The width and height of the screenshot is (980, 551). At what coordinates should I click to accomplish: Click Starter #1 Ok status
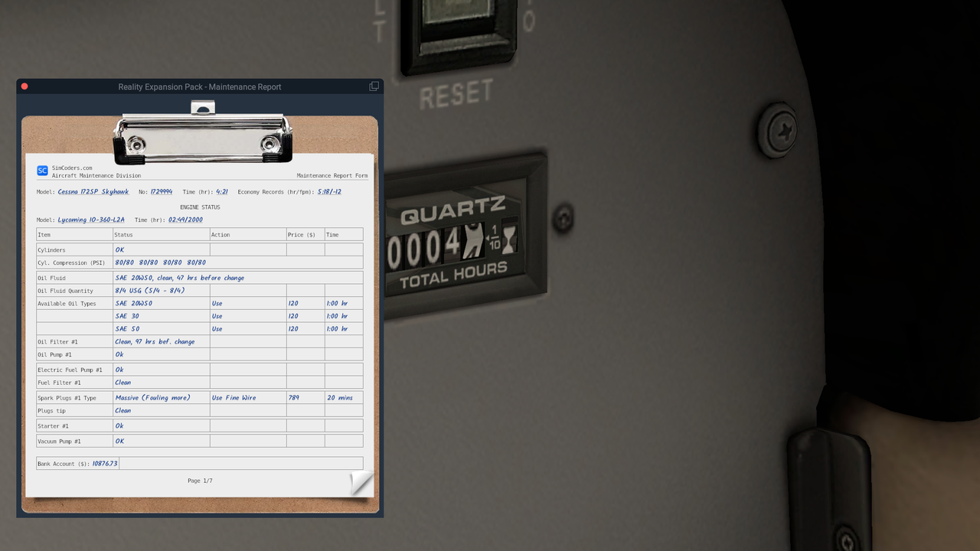pyautogui.click(x=119, y=426)
